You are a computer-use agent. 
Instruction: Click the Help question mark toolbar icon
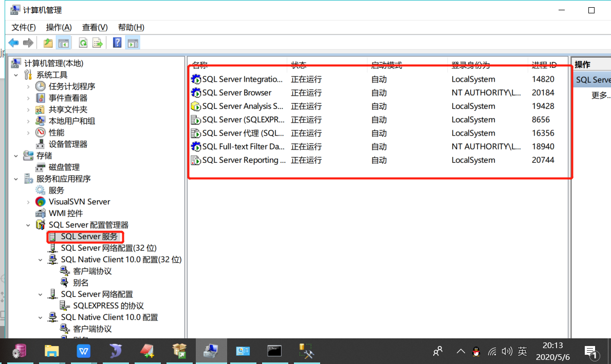click(x=117, y=43)
